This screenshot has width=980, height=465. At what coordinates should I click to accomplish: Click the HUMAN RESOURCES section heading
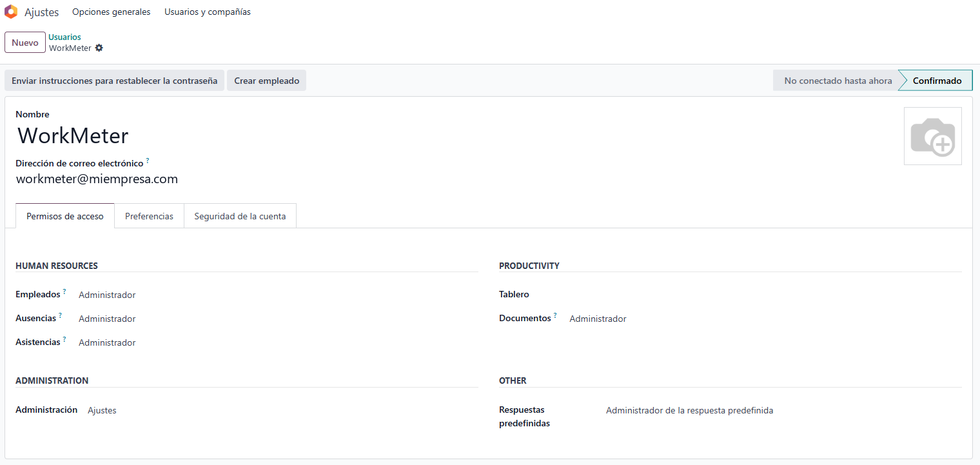(x=57, y=266)
